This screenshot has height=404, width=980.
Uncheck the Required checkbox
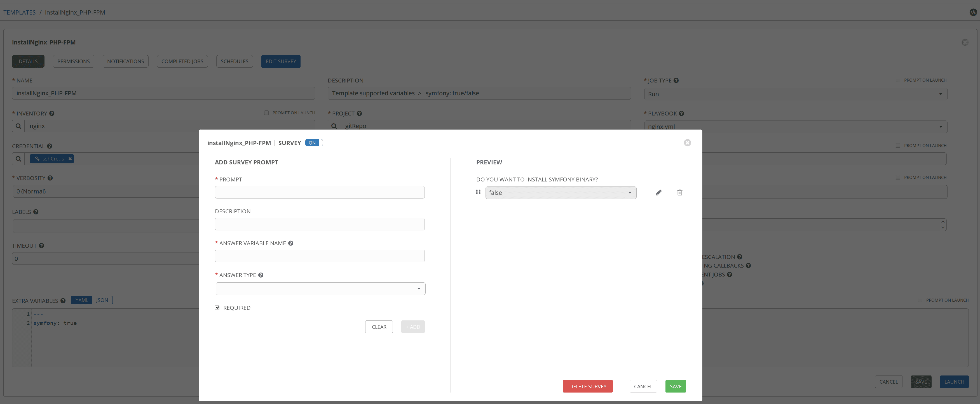tap(217, 308)
